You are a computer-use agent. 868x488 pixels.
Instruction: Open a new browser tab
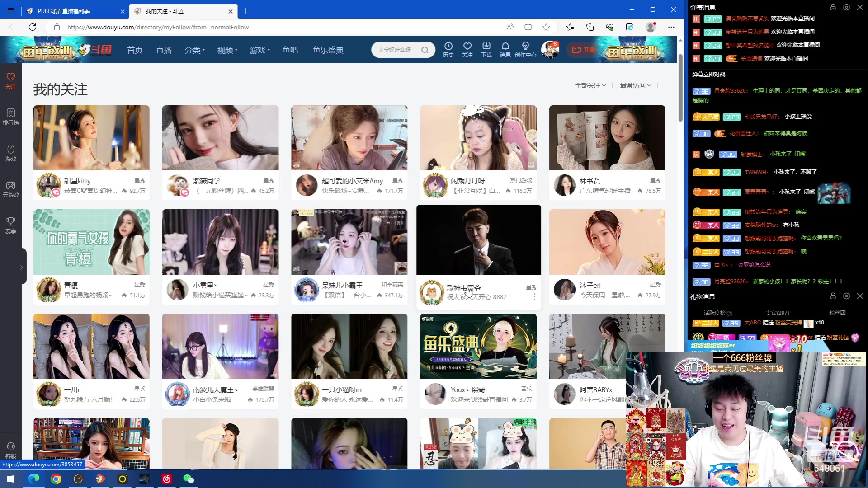[245, 11]
